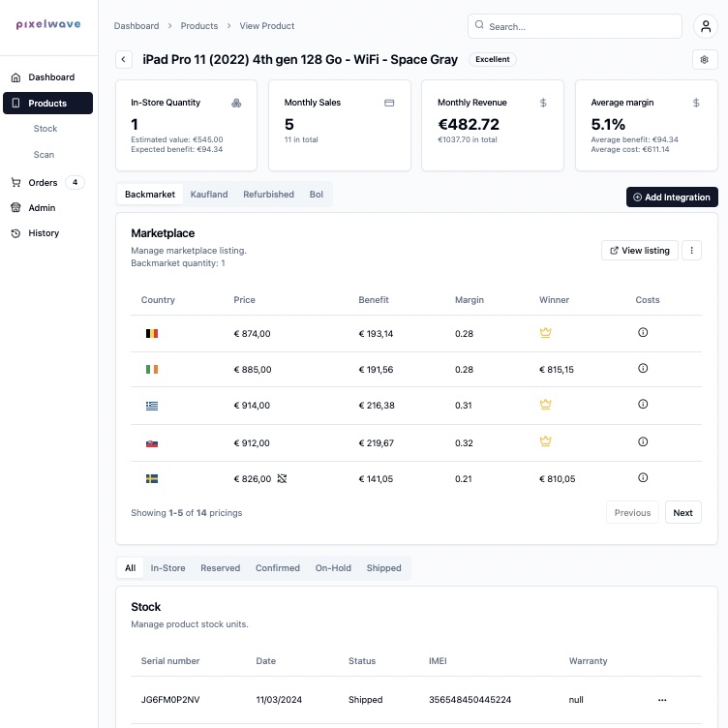
Task: Click the Ireland flag in the pricing table
Action: point(152,369)
